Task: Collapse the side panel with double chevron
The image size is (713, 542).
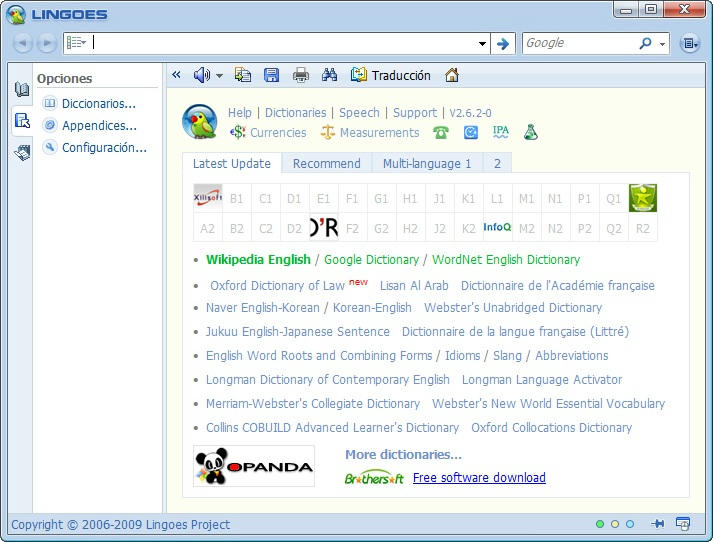Action: click(x=176, y=75)
